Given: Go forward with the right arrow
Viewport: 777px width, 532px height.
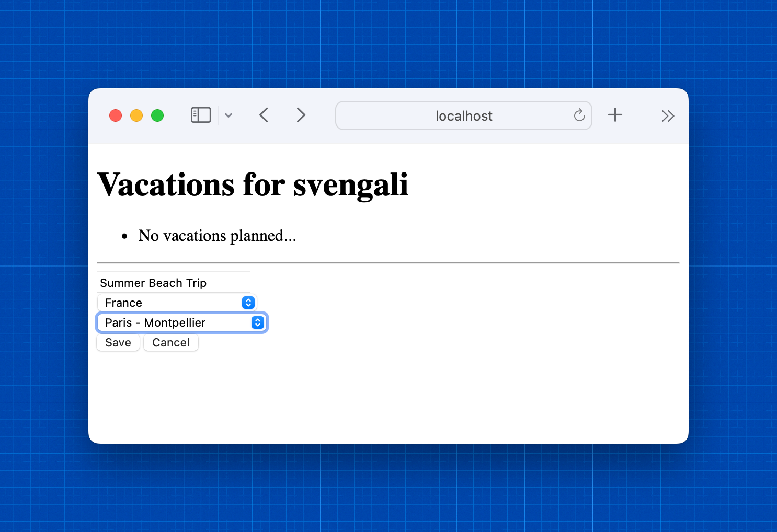Looking at the screenshot, I should pyautogui.click(x=301, y=115).
